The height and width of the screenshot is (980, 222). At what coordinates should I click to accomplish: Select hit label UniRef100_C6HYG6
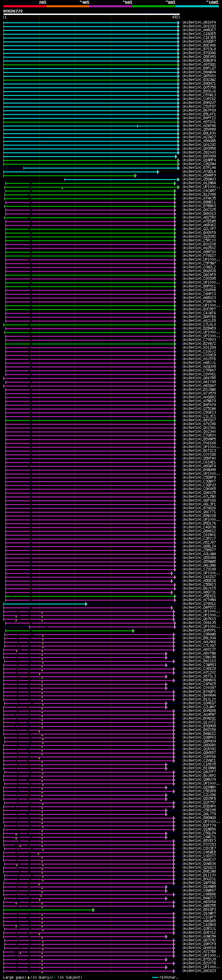pyautogui.click(x=199, y=757)
